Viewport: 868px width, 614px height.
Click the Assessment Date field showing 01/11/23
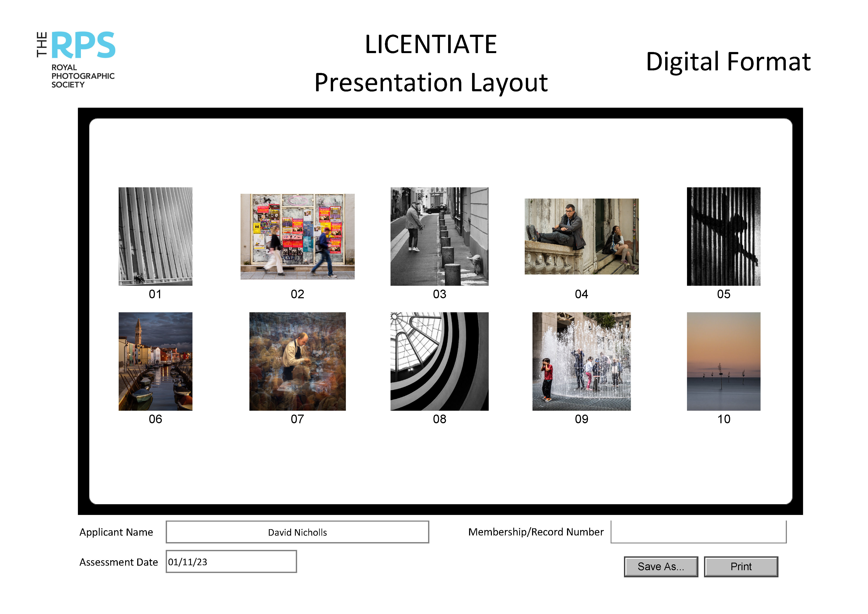(x=231, y=561)
